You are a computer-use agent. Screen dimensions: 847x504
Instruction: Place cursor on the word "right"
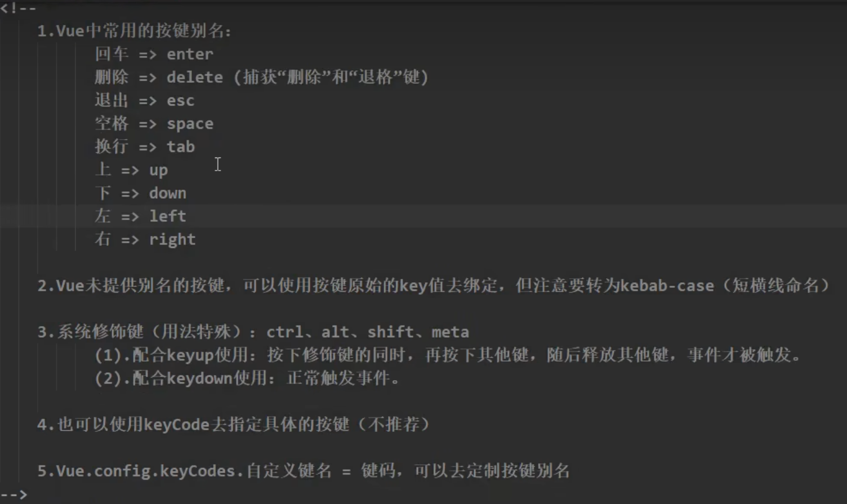click(172, 239)
